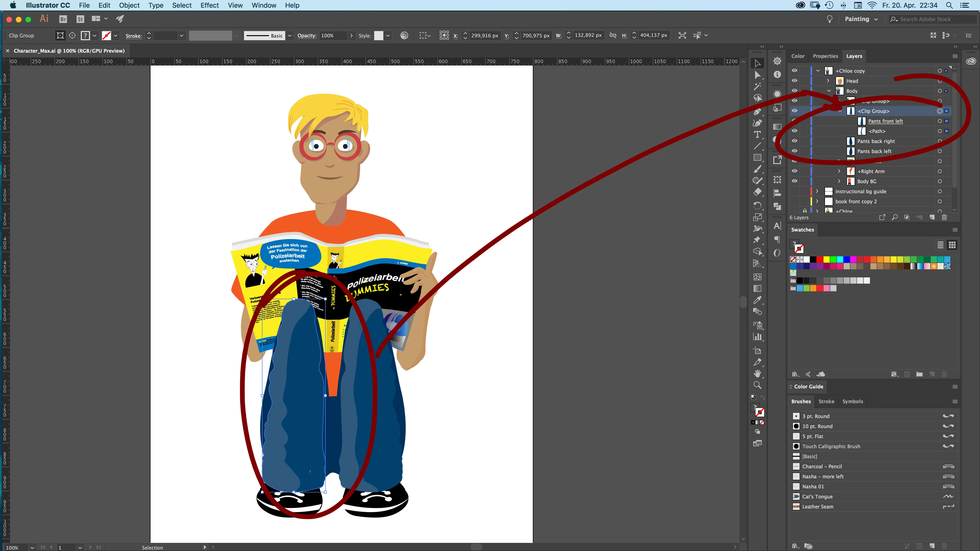Open the Effect menu
This screenshot has height=551, width=980.
[210, 5]
